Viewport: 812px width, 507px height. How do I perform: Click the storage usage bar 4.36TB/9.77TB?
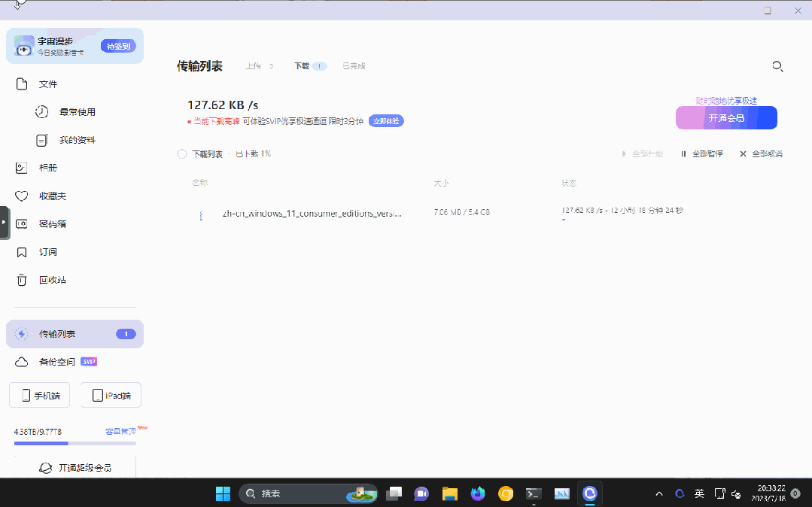[x=75, y=443]
